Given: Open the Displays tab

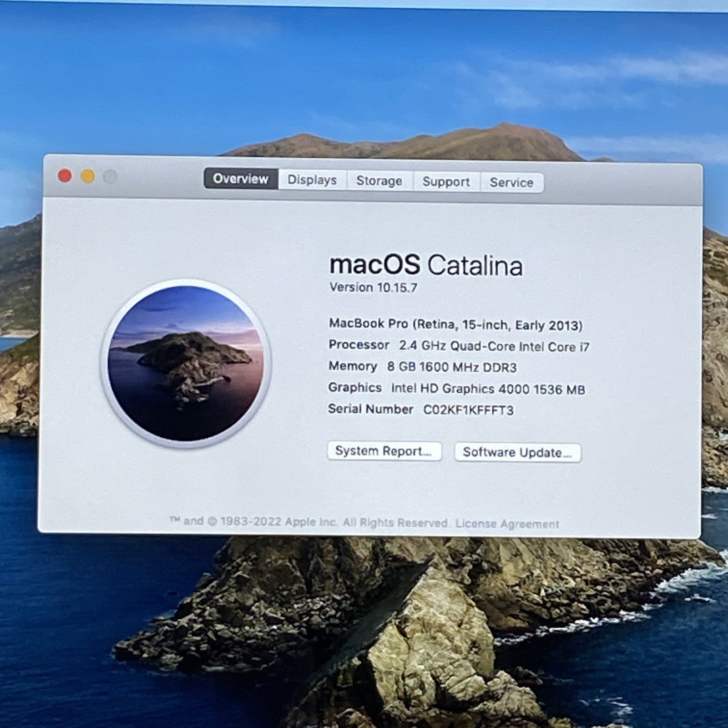Looking at the screenshot, I should tap(312, 180).
